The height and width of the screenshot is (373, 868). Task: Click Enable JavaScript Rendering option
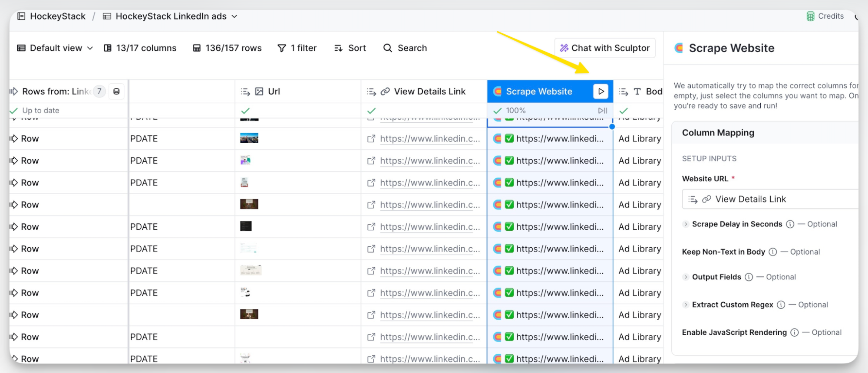point(734,333)
